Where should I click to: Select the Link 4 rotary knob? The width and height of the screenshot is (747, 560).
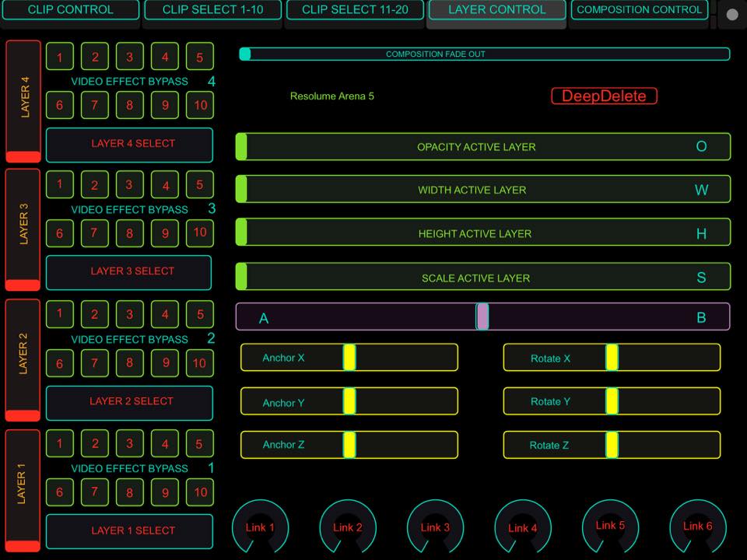point(523,527)
